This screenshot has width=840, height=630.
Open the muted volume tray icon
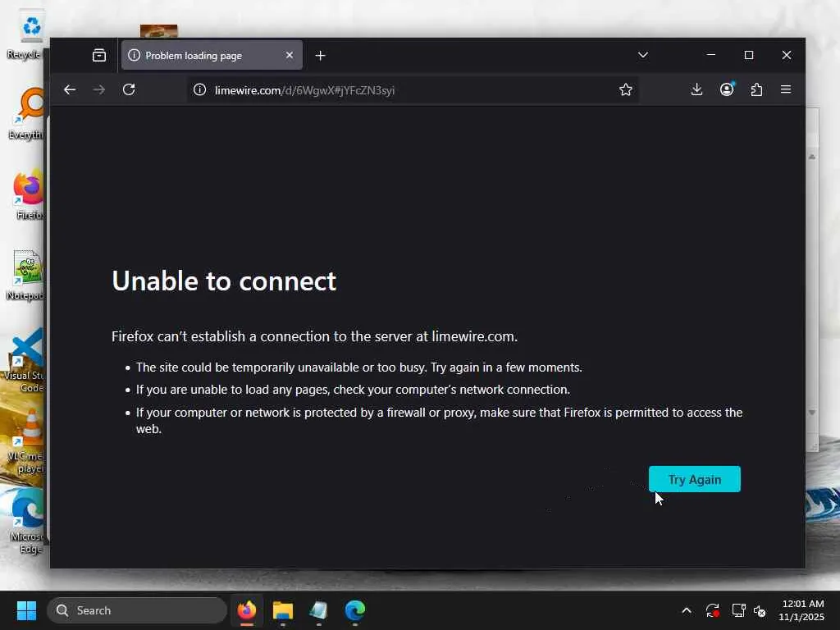(x=760, y=610)
